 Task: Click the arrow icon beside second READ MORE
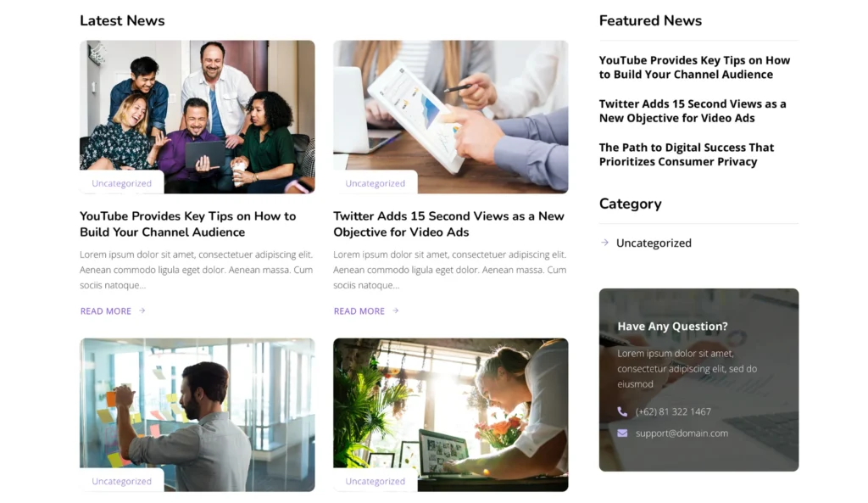(x=396, y=310)
